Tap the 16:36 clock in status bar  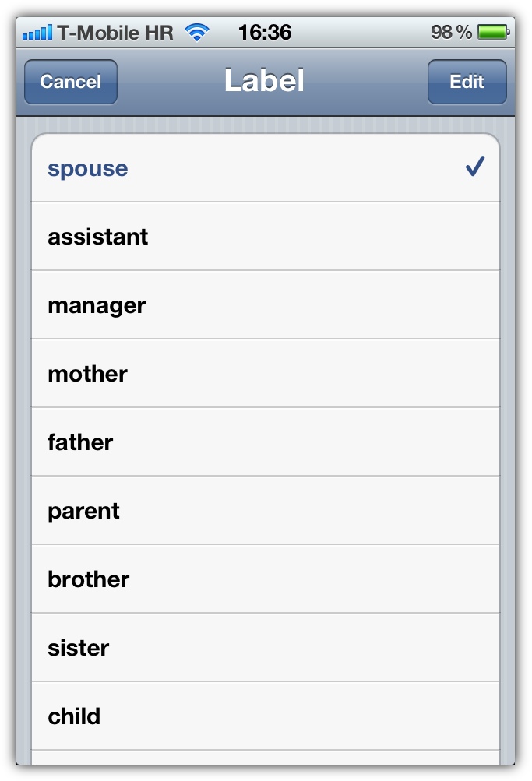(x=265, y=33)
